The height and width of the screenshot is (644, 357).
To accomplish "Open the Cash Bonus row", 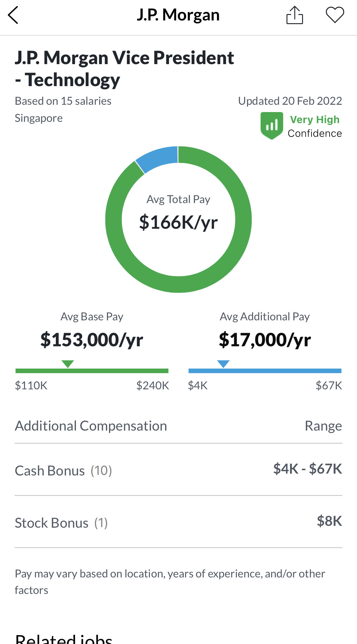I will point(178,470).
